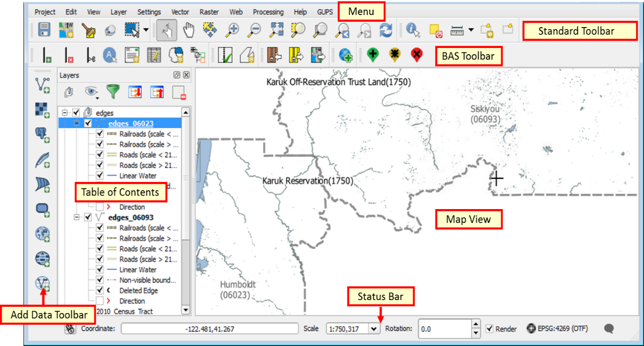The image size is (644, 346).
Task: Click Add Vector Layer in side toolbar
Action: [x=43, y=86]
